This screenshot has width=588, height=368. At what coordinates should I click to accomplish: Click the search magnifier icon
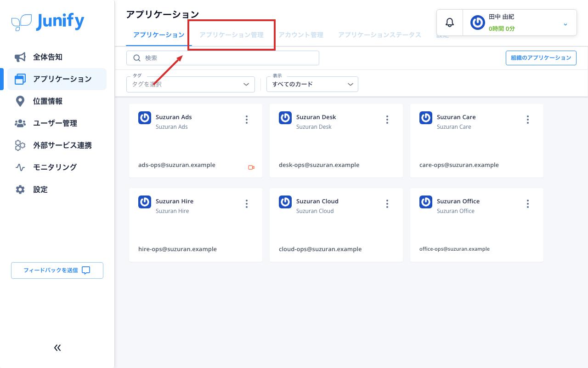136,58
